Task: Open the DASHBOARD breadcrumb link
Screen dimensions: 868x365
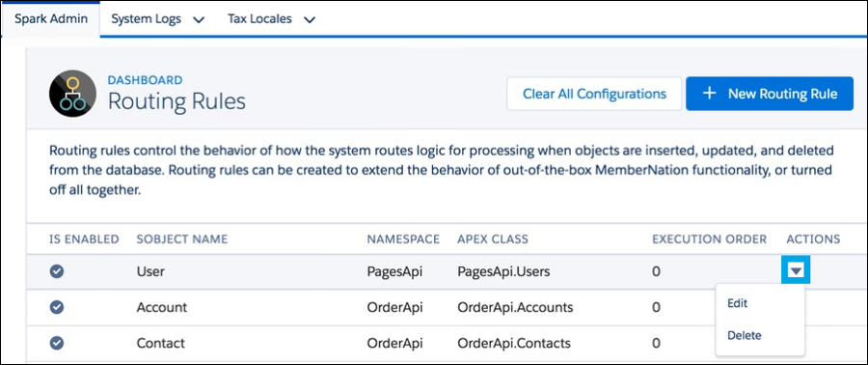Action: point(145,80)
